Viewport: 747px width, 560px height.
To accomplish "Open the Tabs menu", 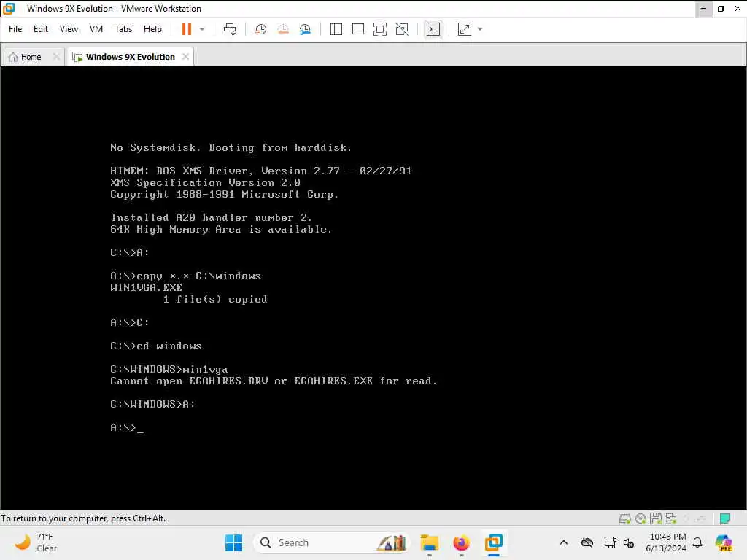I will [x=123, y=29].
